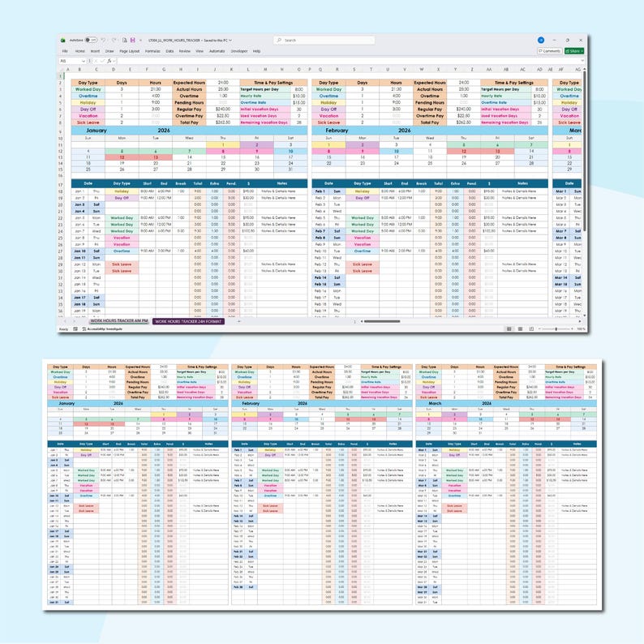
Task: Click the zoom slider handle
Action: coord(556,329)
